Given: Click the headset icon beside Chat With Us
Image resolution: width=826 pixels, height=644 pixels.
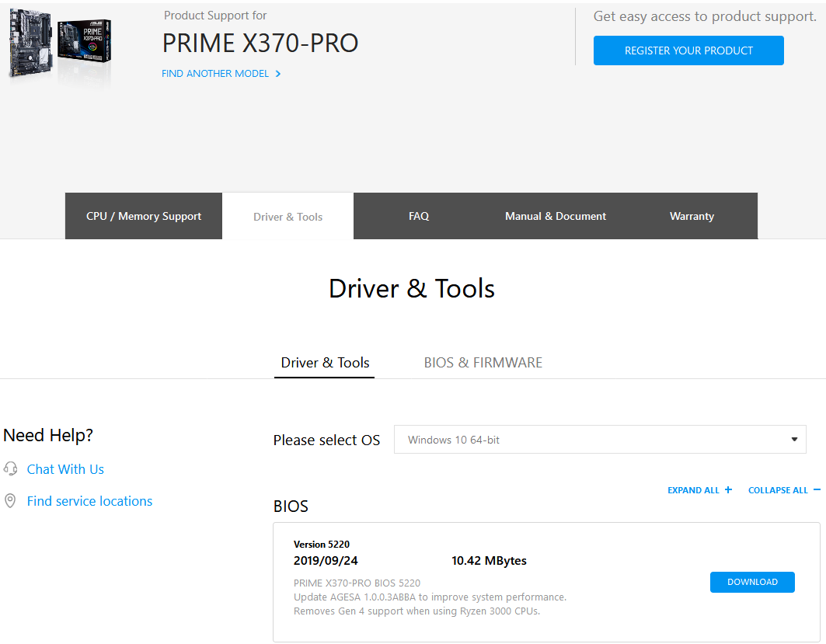Looking at the screenshot, I should (10, 468).
